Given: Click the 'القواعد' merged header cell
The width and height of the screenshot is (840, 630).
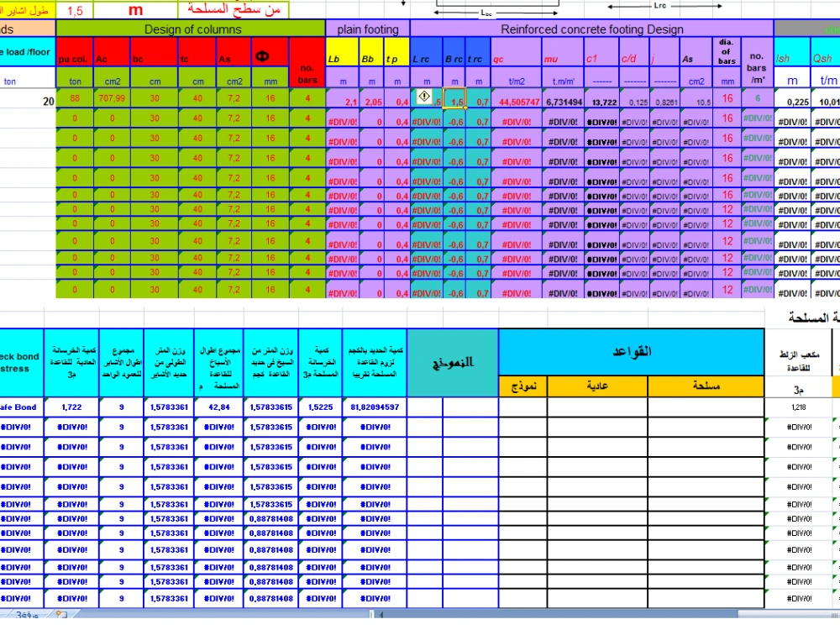Looking at the screenshot, I should click(x=631, y=352).
